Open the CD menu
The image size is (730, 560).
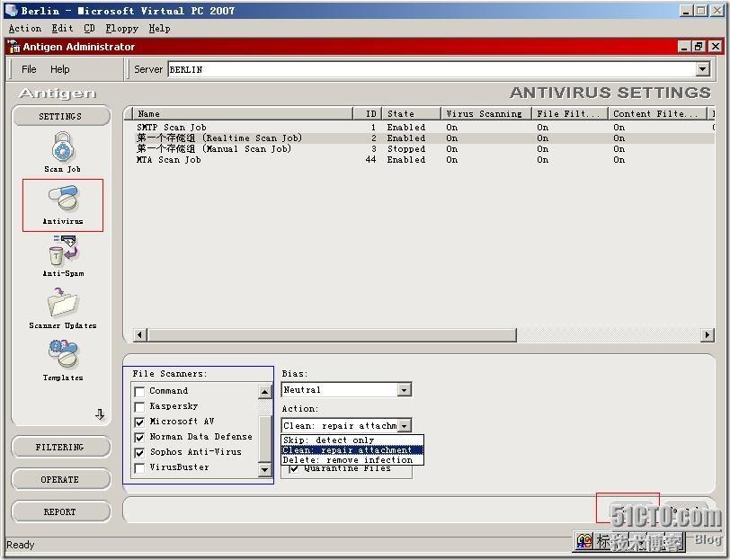pos(89,29)
